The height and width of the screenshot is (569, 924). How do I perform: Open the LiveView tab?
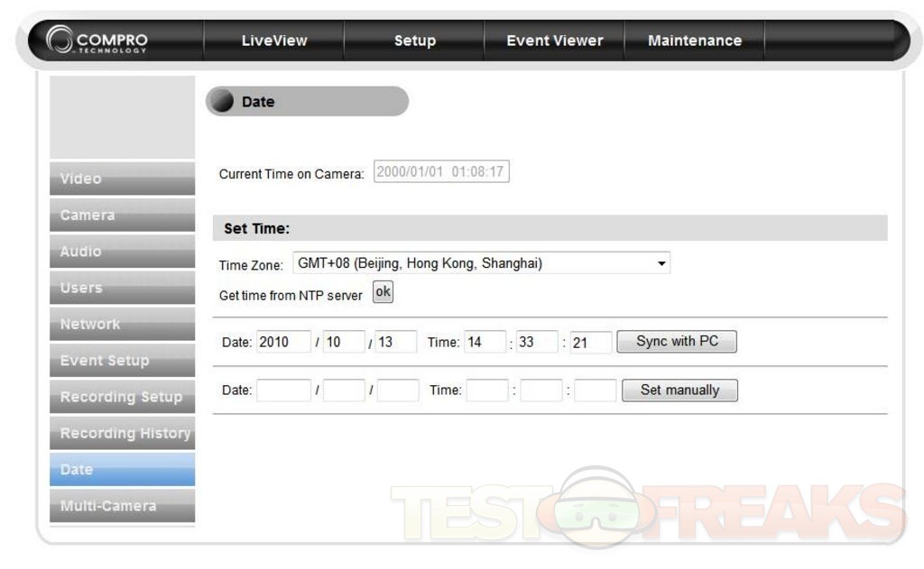tap(274, 41)
